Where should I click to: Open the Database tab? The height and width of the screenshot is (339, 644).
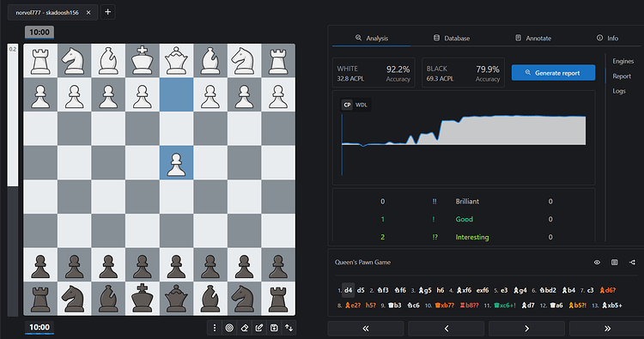452,38
